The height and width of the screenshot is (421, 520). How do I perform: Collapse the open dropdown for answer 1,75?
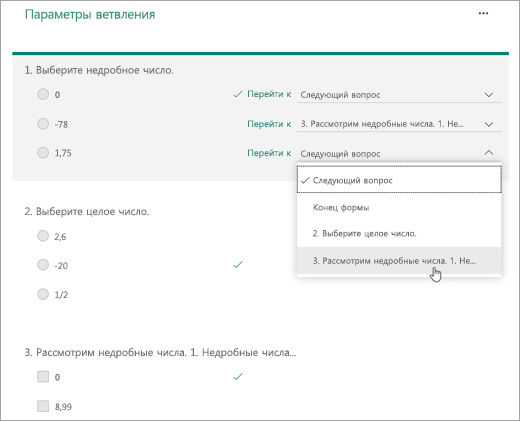click(399, 153)
